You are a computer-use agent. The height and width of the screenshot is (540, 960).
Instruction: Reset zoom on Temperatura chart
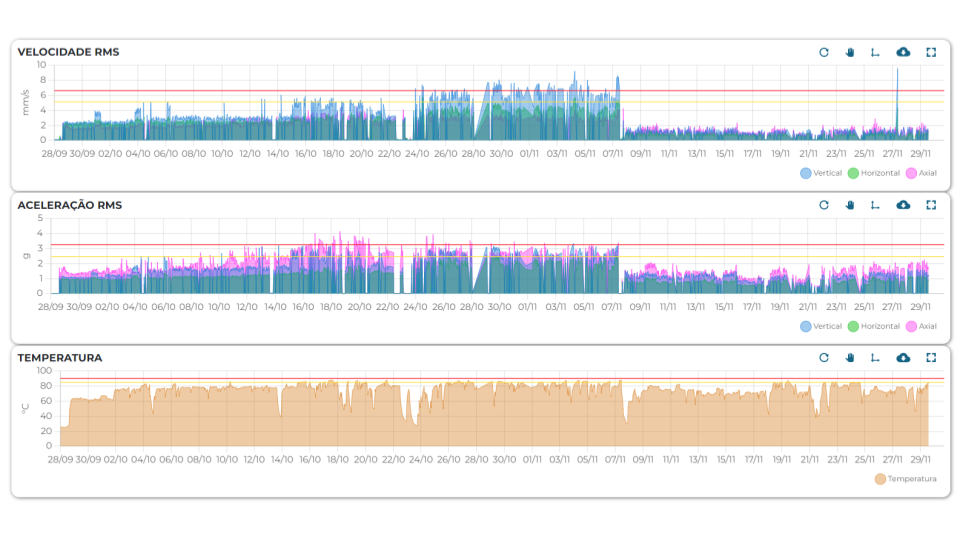(824, 358)
